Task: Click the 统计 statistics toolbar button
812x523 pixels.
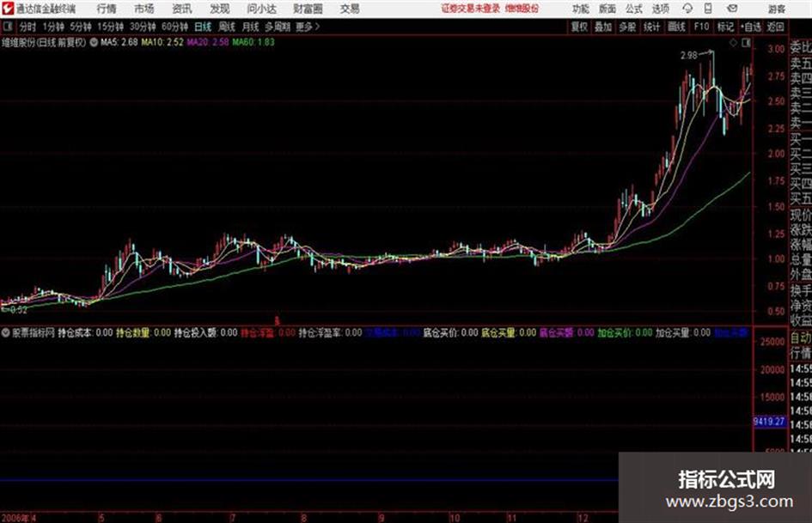Action: [651, 27]
